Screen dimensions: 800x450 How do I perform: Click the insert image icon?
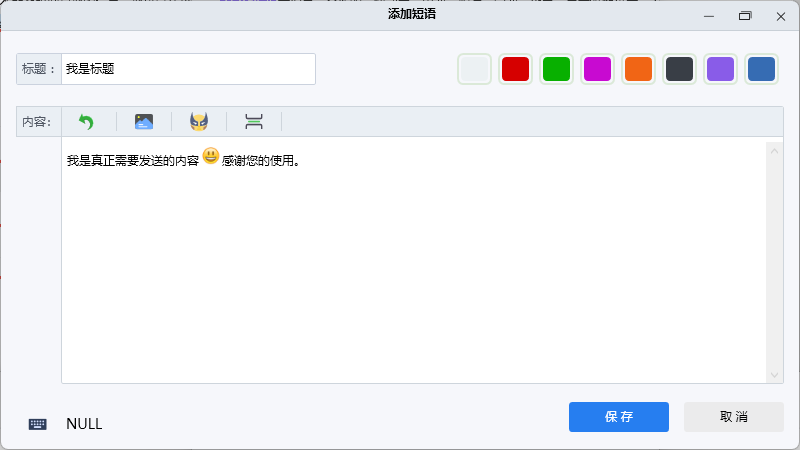pos(144,122)
